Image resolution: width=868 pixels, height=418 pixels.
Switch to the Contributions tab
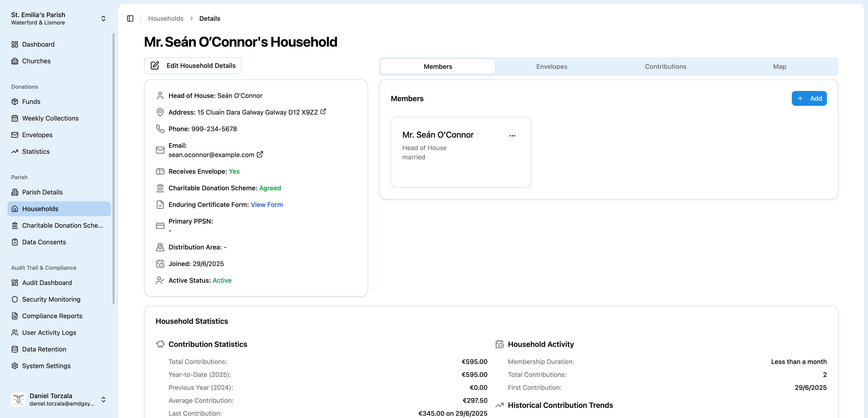tap(665, 66)
